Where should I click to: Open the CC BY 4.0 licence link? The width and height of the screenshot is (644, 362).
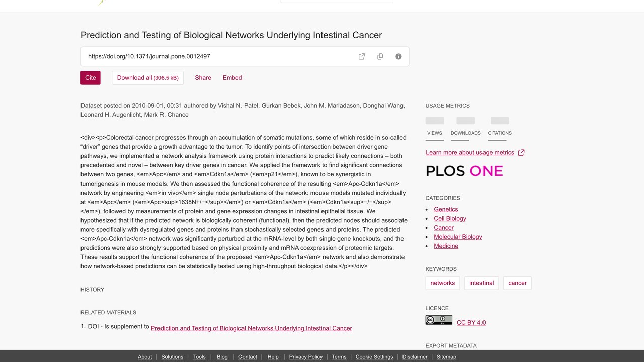coord(471,323)
